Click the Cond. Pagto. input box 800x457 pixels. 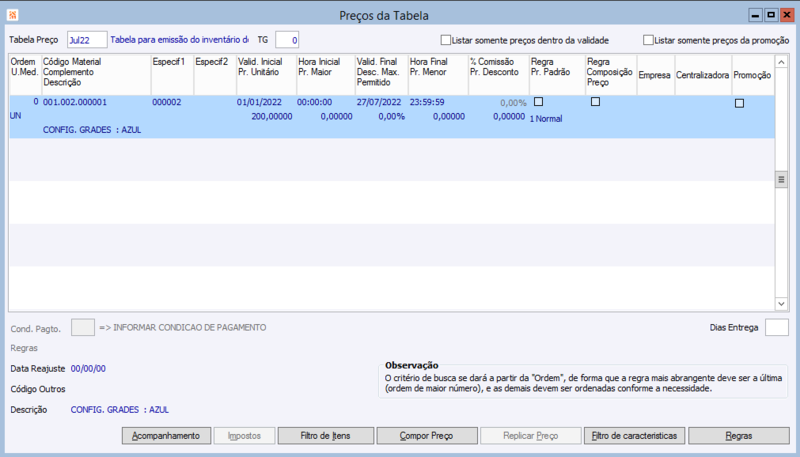point(83,327)
